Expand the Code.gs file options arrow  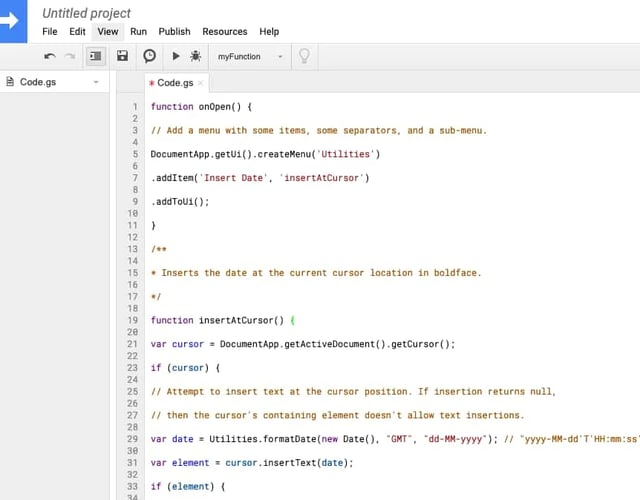(x=96, y=82)
